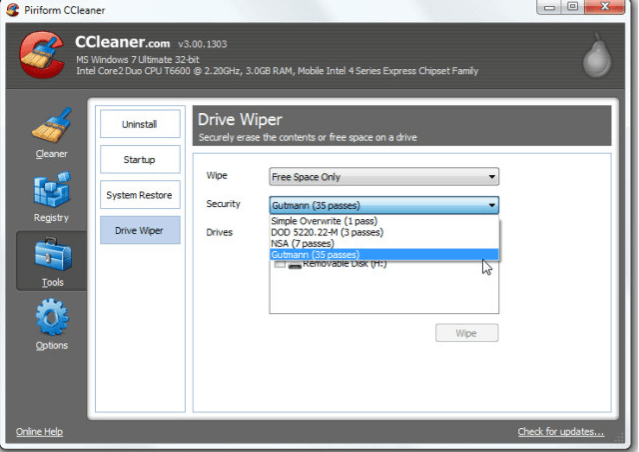Open the Online Help link
Screen dimensions: 639x452
(x=39, y=432)
